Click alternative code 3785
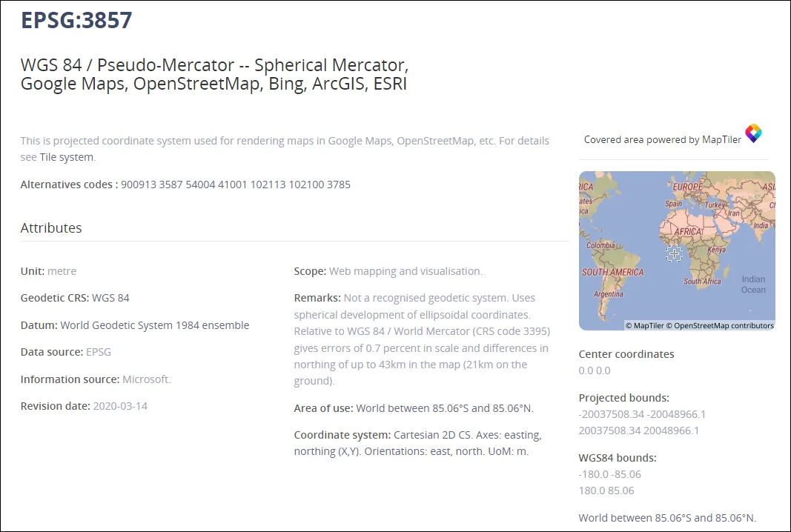Image resolution: width=791 pixels, height=532 pixels. (339, 184)
